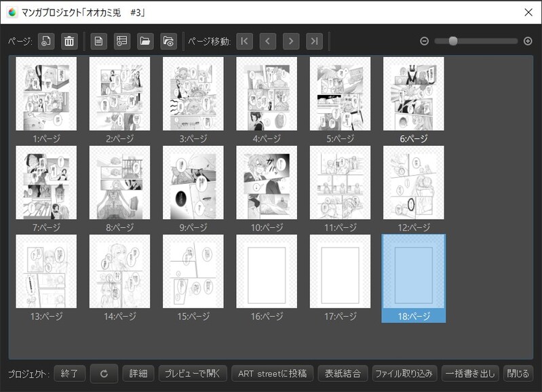
Task: Select page 12 thumbnail
Action: [414, 182]
